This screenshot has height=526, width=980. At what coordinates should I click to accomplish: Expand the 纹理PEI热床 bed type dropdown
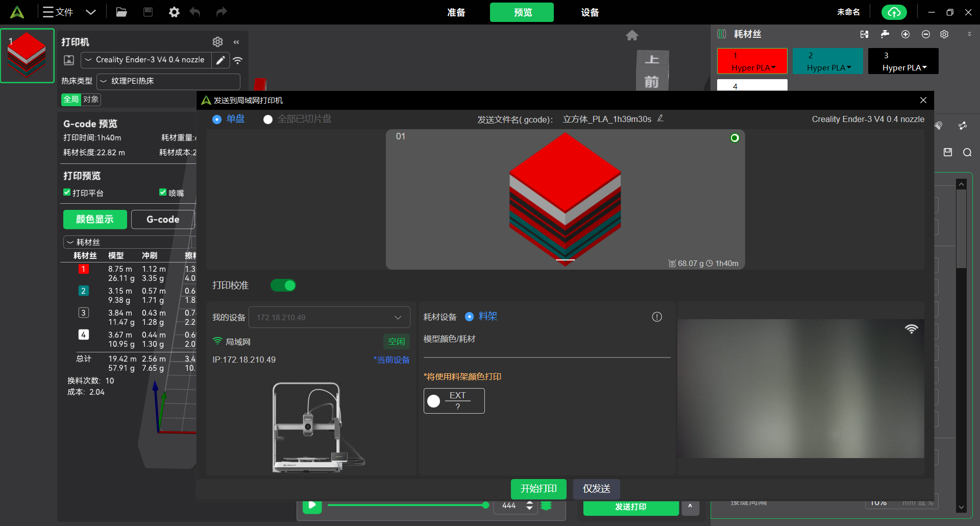(x=168, y=81)
